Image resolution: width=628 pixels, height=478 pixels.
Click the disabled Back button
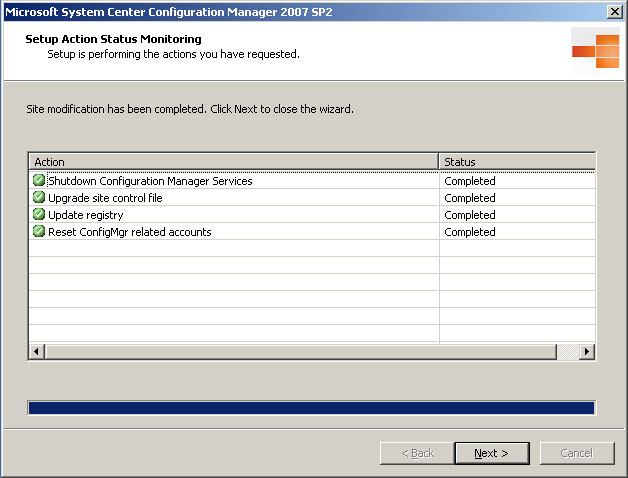click(417, 453)
